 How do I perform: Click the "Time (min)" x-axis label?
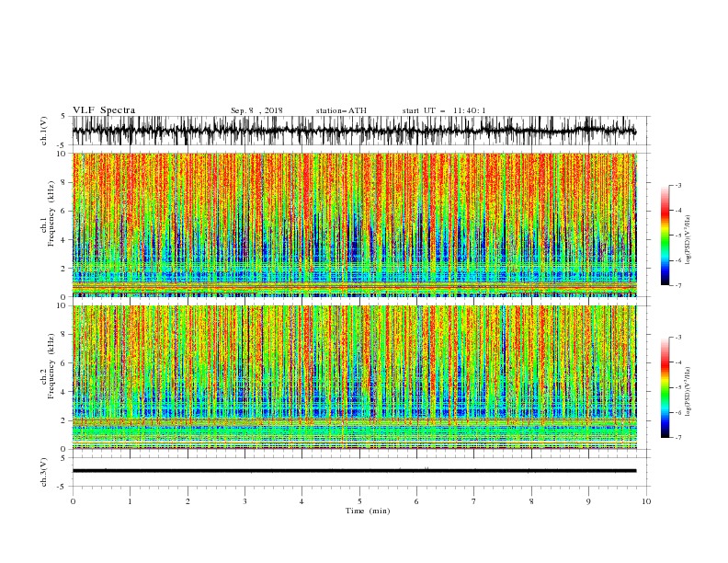coord(368,511)
